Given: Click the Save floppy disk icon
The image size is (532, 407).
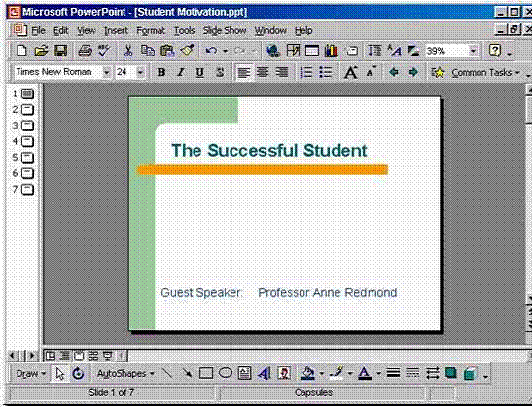Looking at the screenshot, I should 61,51.
